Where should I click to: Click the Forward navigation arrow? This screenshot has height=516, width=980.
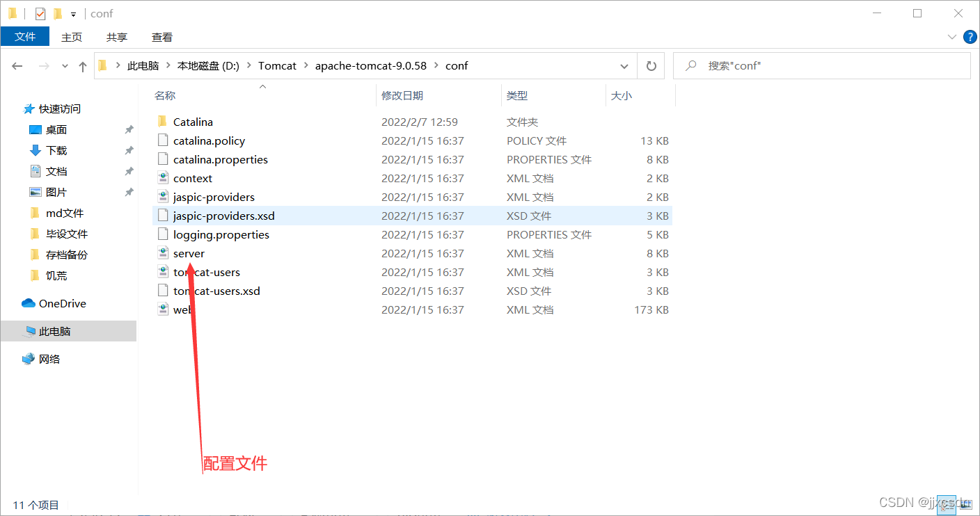pyautogui.click(x=43, y=66)
